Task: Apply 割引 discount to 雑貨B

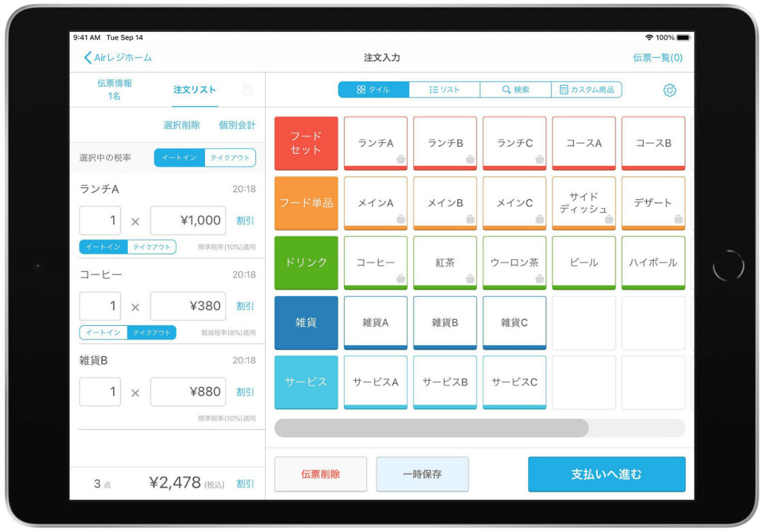Action: pos(246,392)
